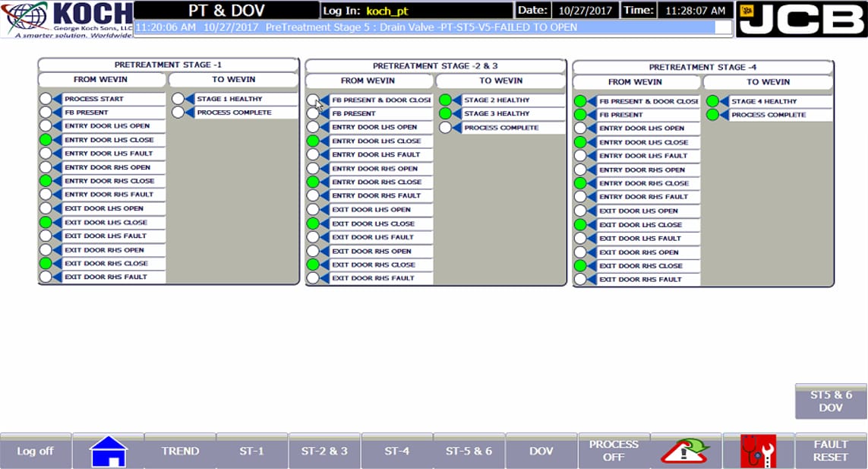
Task: Select Stage 1 ENTRY DOOR LHS CLOSE lamp
Action: pos(46,140)
